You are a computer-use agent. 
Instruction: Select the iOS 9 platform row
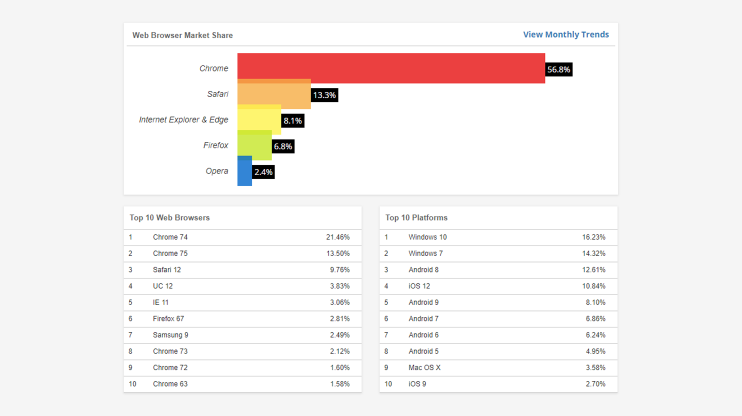tap(498, 384)
